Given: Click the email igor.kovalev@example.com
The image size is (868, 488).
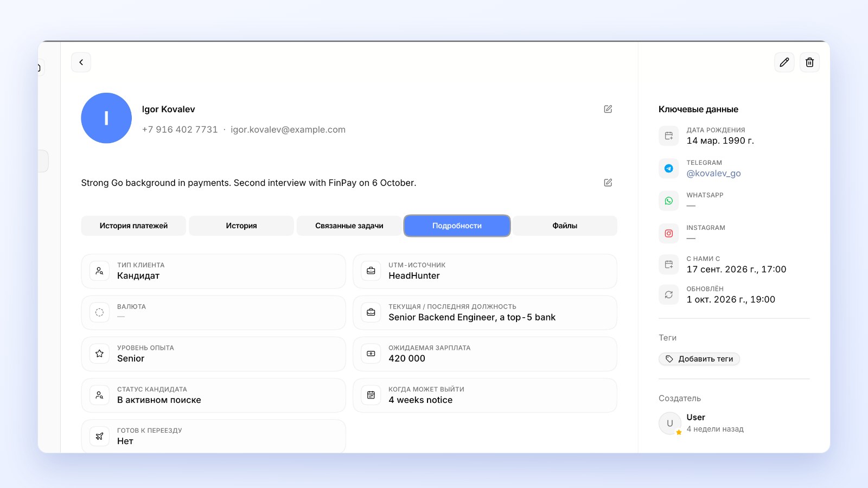Looking at the screenshot, I should pos(288,130).
